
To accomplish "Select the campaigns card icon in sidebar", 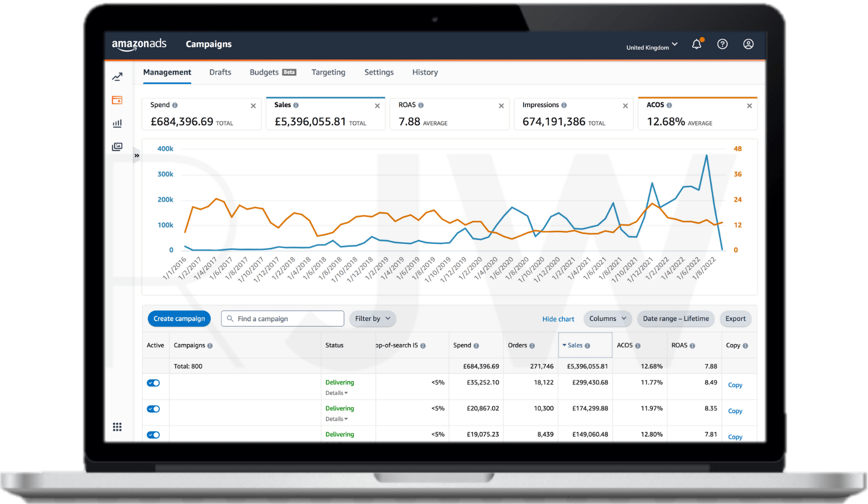I will tap(117, 100).
